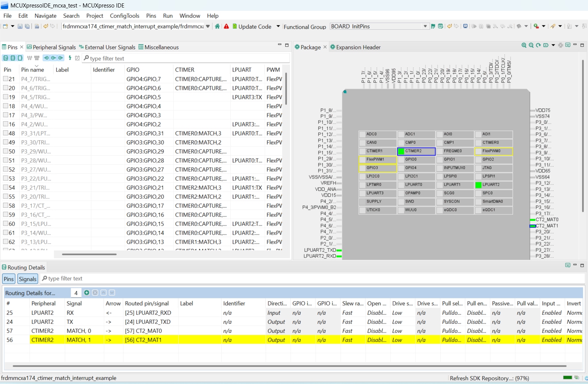Image resolution: width=588 pixels, height=384 pixels.
Task: Switch to Peripheral Signals tab
Action: coord(51,47)
